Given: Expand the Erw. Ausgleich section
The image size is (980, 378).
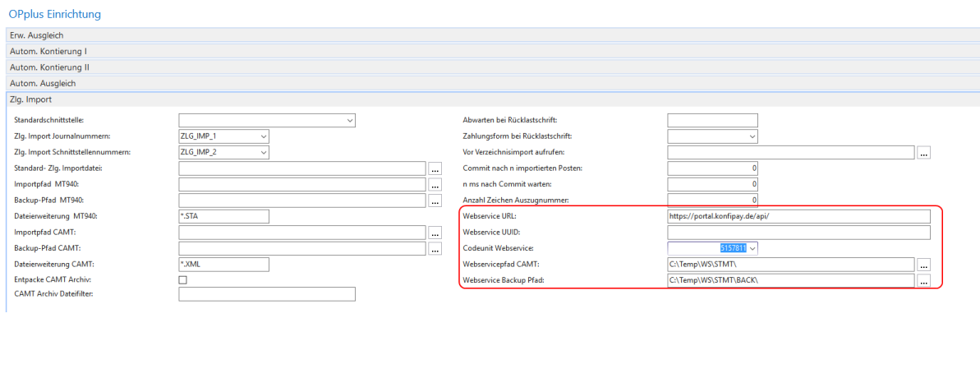Looking at the screenshot, I should click(x=493, y=35).
